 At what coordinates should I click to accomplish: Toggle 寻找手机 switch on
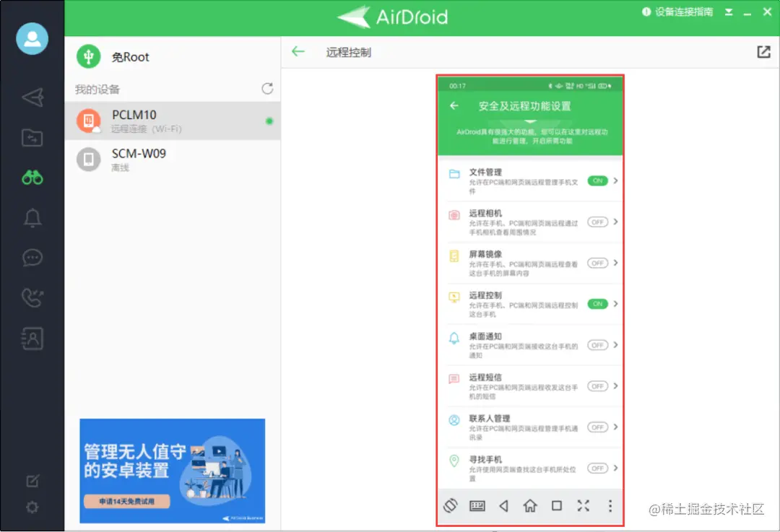(597, 468)
